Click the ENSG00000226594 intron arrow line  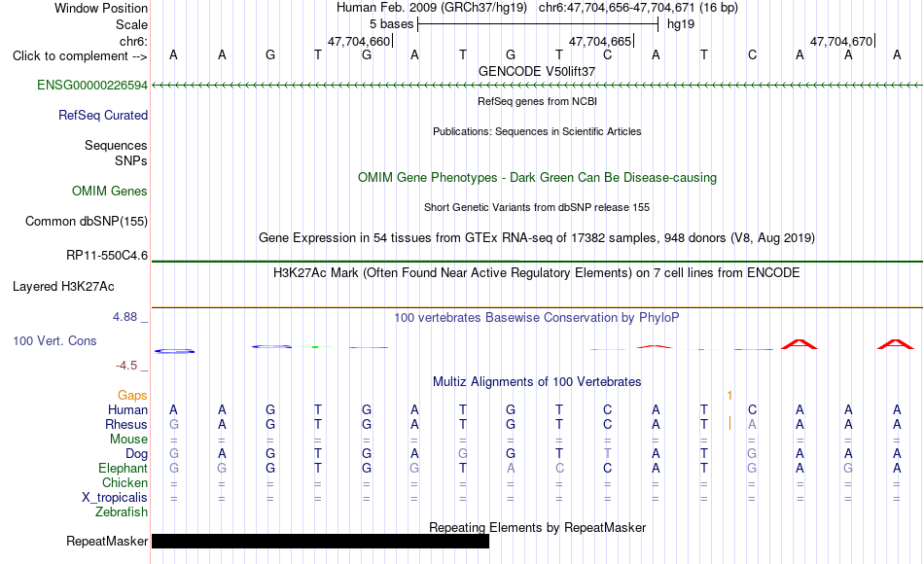pos(537,86)
